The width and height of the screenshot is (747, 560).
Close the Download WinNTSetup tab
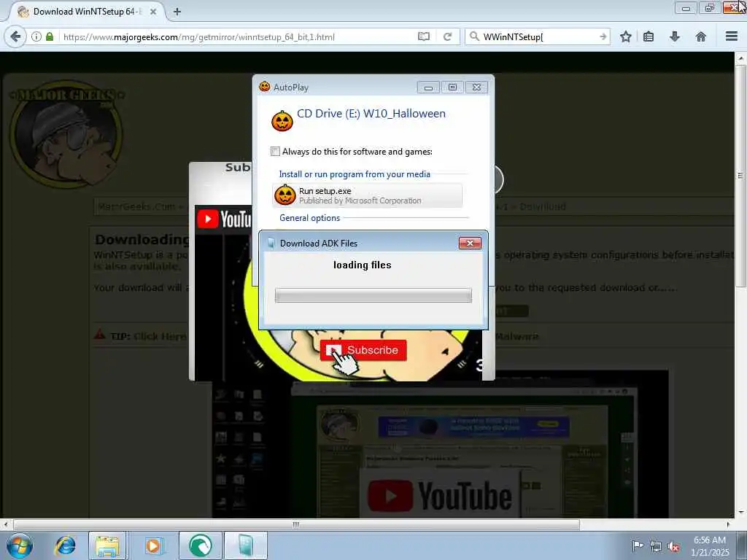[x=153, y=12]
